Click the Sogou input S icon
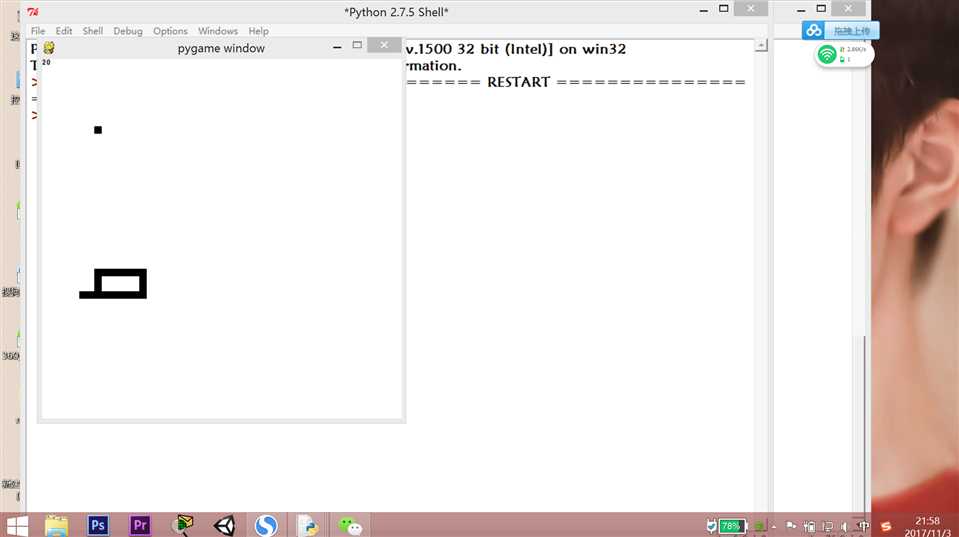Viewport: 959px width, 537px height. pos(886,526)
